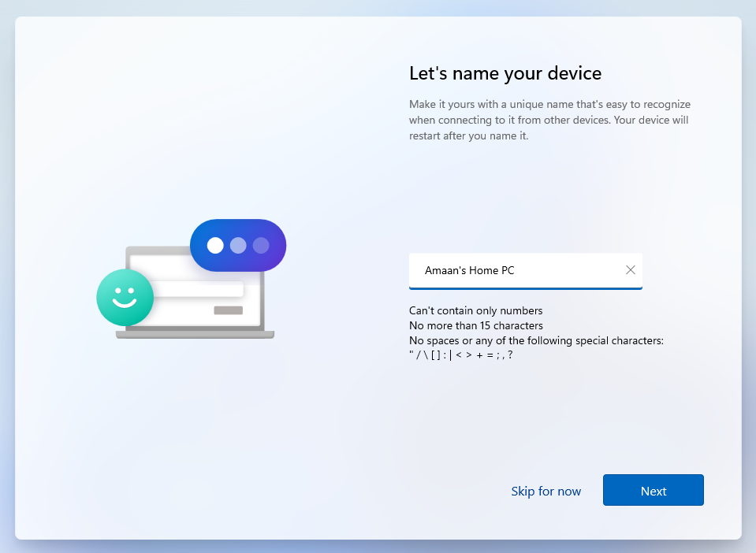Click the special characters restriction text
The height and width of the screenshot is (553, 756).
(536, 340)
